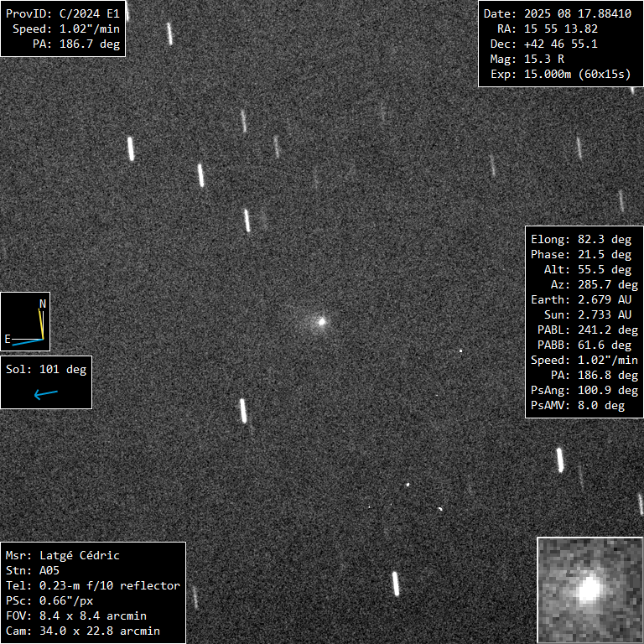The image size is (644, 644).
Task: Select the 'FOV: 8.4 x 8.4 arcmin' line
Action: (76, 616)
